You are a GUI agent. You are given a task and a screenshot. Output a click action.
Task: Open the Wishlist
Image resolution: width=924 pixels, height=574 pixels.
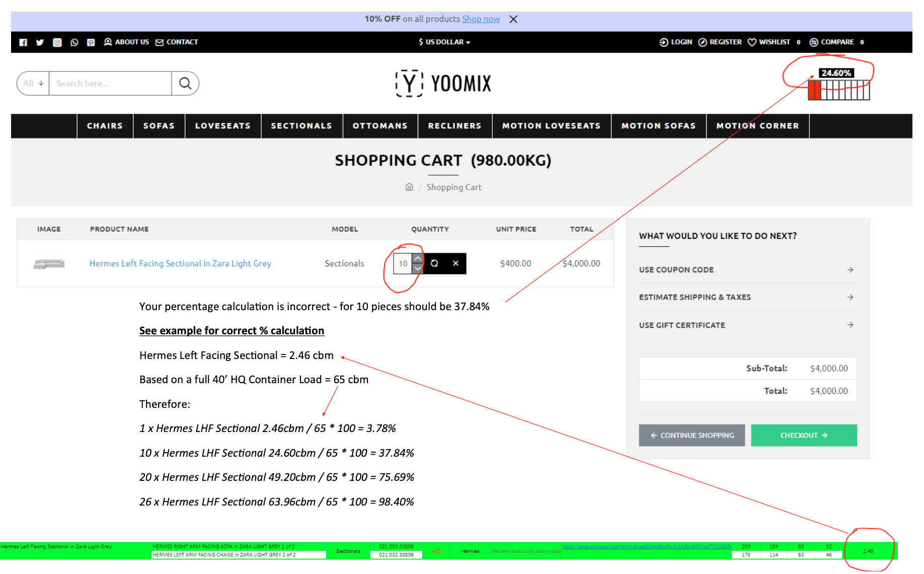click(774, 42)
